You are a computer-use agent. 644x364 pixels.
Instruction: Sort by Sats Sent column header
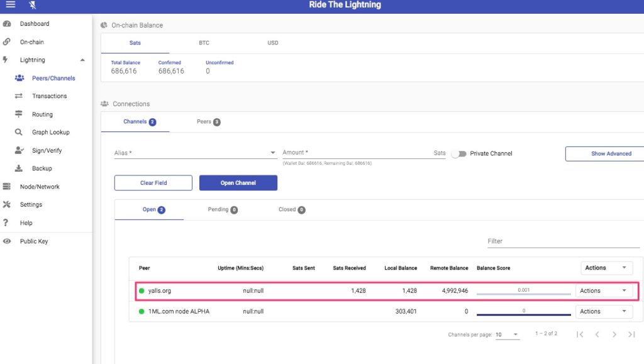pos(304,268)
